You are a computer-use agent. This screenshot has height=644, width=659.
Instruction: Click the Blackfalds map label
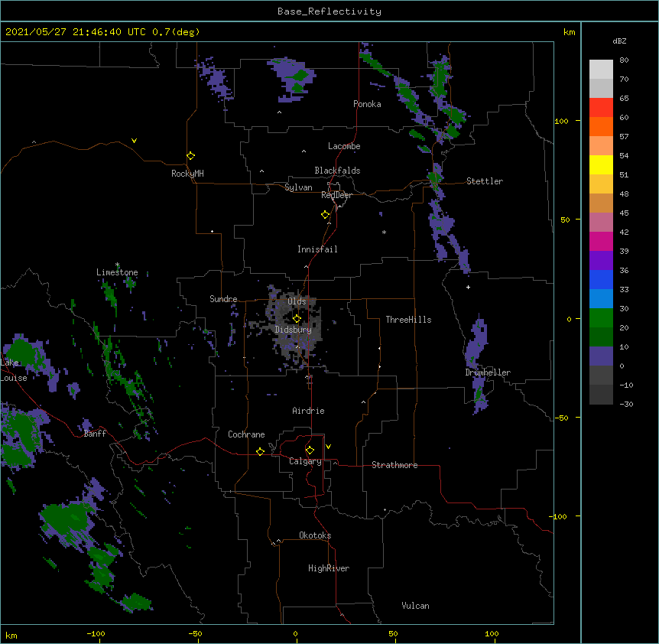pyautogui.click(x=337, y=171)
